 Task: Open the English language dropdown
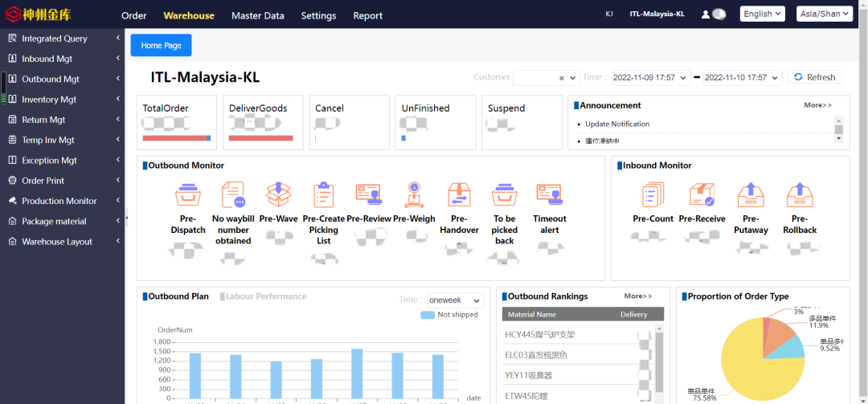[x=763, y=14]
